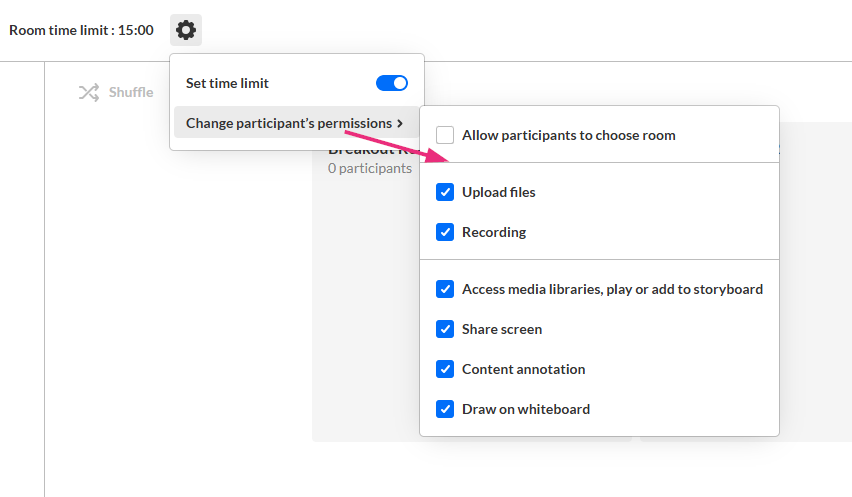The height and width of the screenshot is (497, 852).
Task: Click the Draw on whiteboard label
Action: coord(526,409)
